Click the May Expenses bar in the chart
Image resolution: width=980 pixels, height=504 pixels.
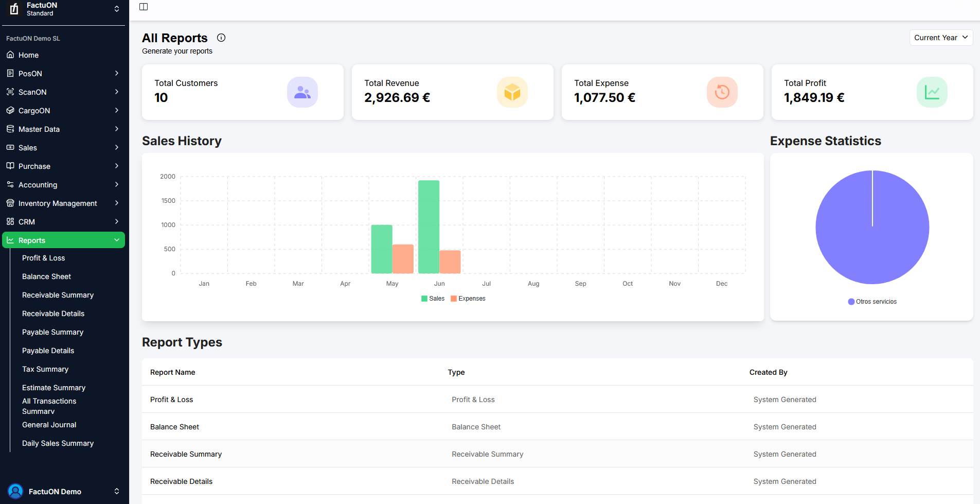403,259
